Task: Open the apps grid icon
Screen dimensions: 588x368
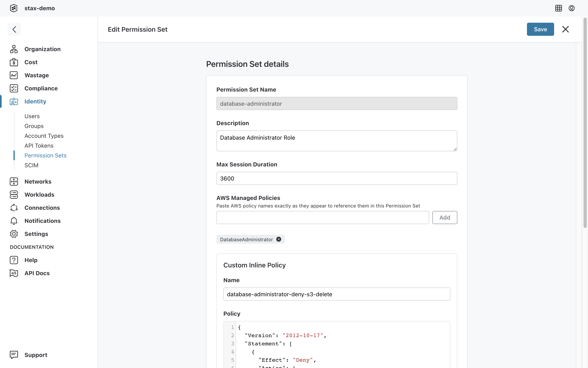Action: [559, 8]
